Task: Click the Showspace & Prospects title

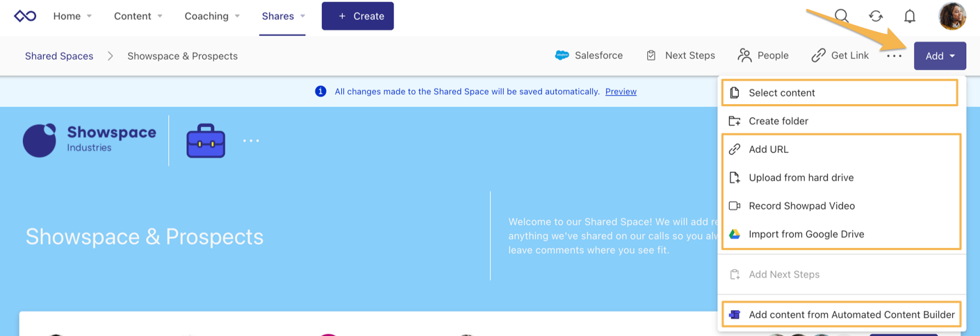Action: (x=145, y=237)
